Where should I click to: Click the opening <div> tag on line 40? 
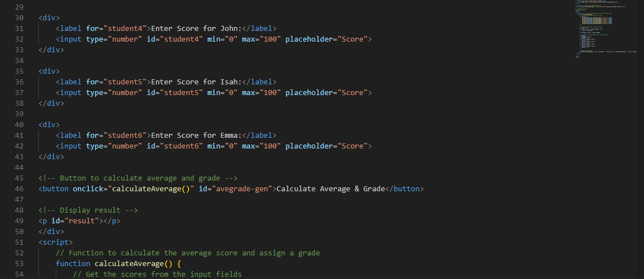pos(50,125)
